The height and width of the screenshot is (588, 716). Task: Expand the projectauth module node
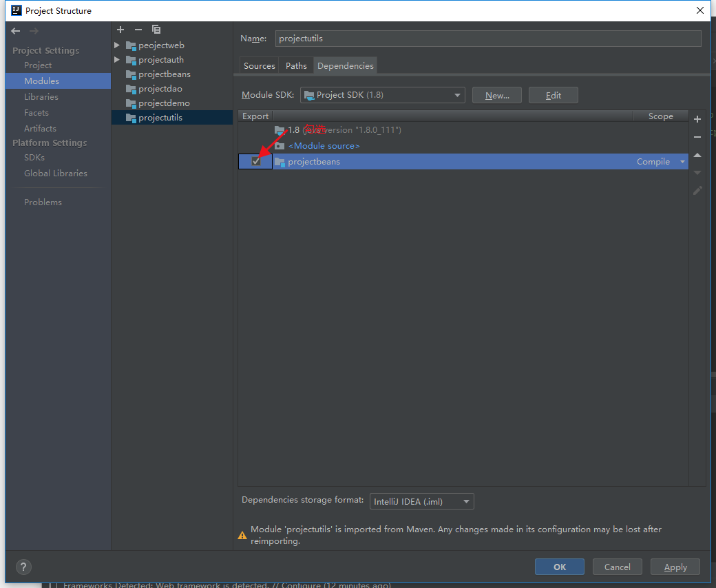117,60
